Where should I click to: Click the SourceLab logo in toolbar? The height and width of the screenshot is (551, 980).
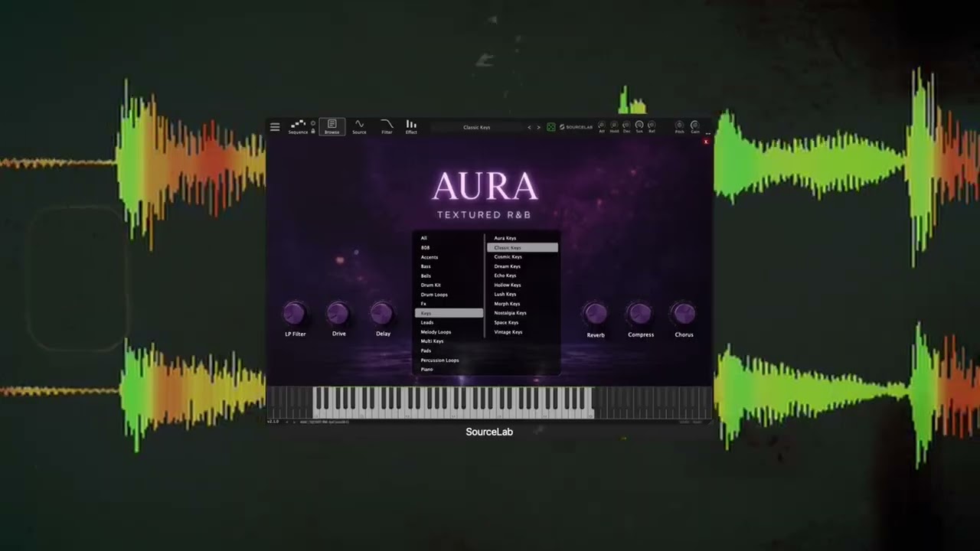point(576,127)
